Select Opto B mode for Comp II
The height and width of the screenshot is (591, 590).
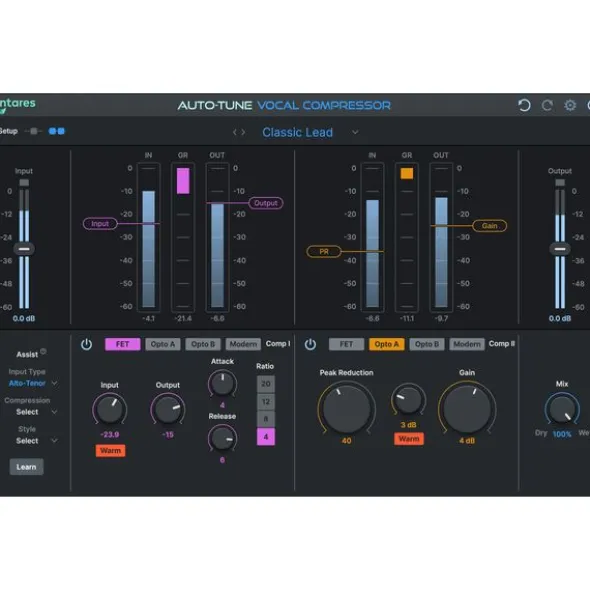pos(427,344)
